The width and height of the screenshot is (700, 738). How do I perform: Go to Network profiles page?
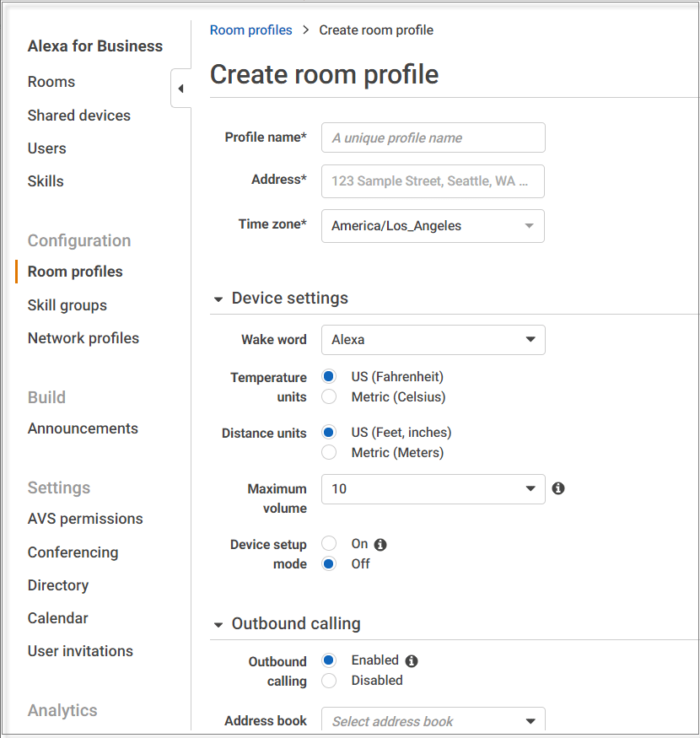coord(83,338)
